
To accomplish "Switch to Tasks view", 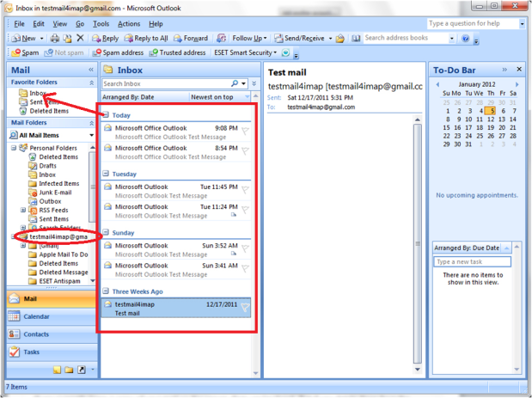I will [52, 352].
